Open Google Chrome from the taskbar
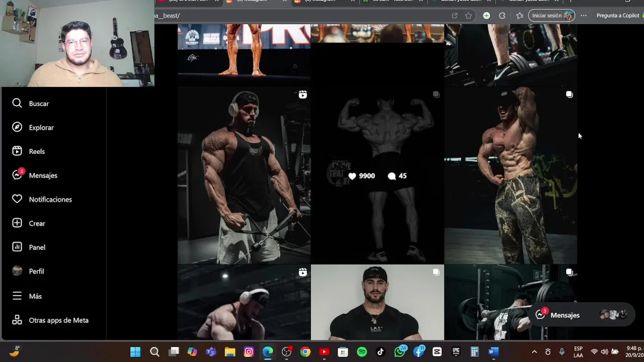The width and height of the screenshot is (644, 362). click(x=305, y=352)
